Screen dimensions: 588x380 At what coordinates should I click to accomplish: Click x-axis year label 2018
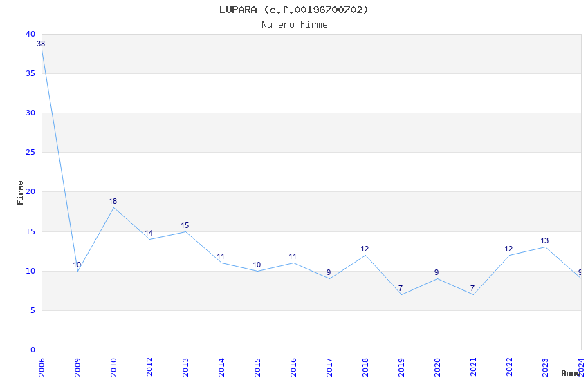click(365, 368)
